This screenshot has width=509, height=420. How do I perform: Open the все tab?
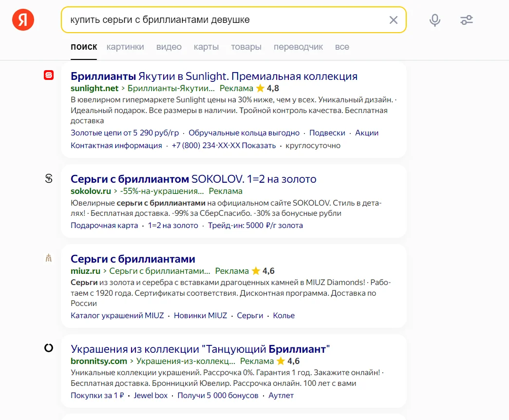(342, 47)
